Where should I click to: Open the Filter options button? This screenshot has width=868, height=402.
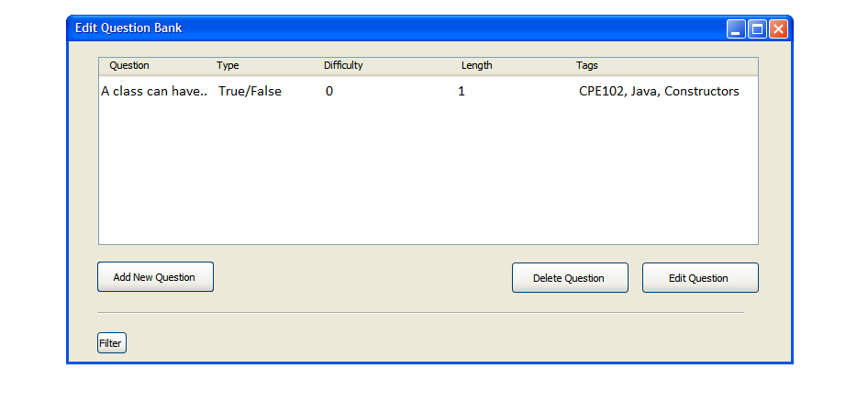pos(111,343)
